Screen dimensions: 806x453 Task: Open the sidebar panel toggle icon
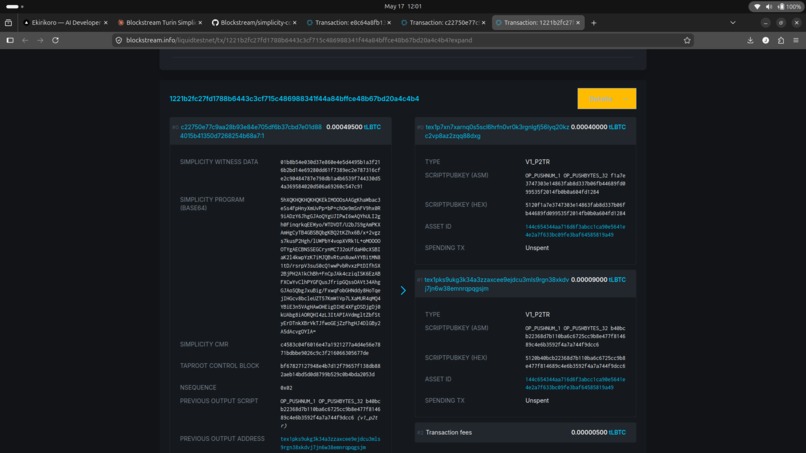tap(10, 40)
